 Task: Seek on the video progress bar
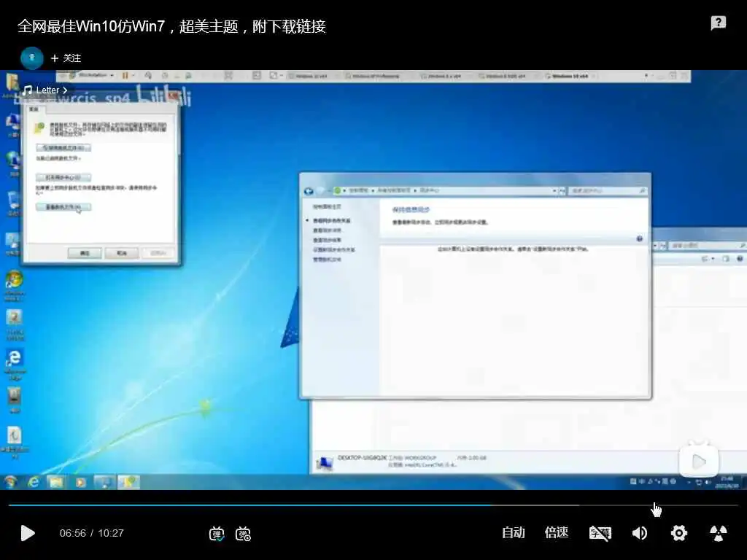(373, 505)
